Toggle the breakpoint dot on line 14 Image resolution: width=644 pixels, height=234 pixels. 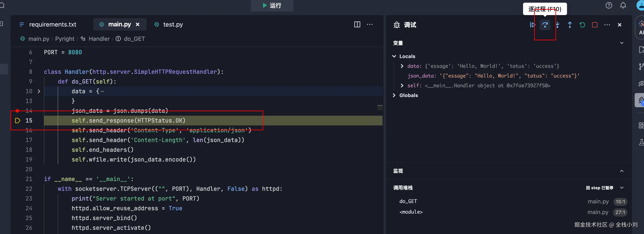[x=17, y=111]
